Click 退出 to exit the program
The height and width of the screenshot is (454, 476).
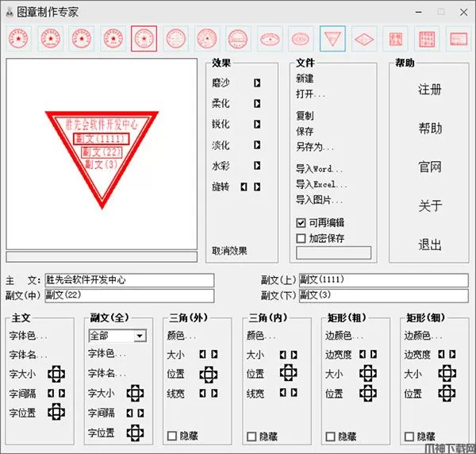429,244
